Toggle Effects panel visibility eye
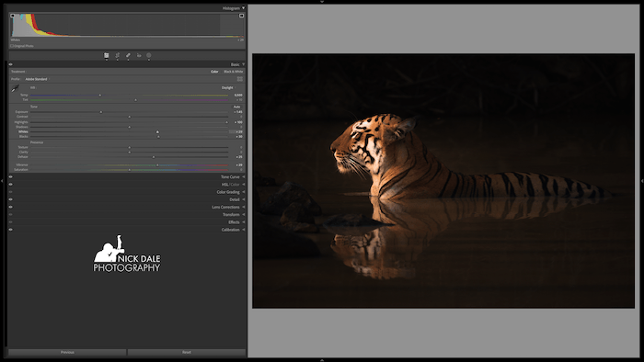The height and width of the screenshot is (362, 644). [x=11, y=221]
